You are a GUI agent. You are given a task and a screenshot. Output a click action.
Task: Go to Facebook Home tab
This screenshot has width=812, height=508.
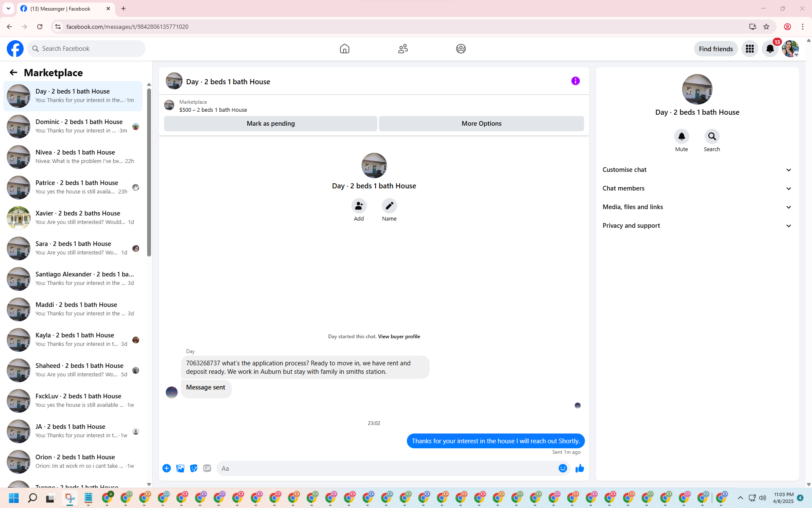click(344, 49)
